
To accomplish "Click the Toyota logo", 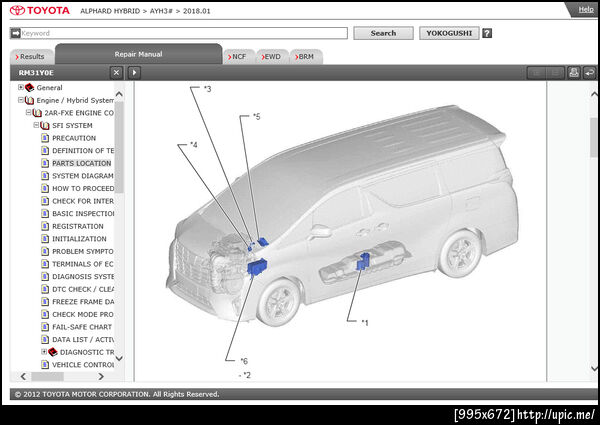I will [x=40, y=11].
